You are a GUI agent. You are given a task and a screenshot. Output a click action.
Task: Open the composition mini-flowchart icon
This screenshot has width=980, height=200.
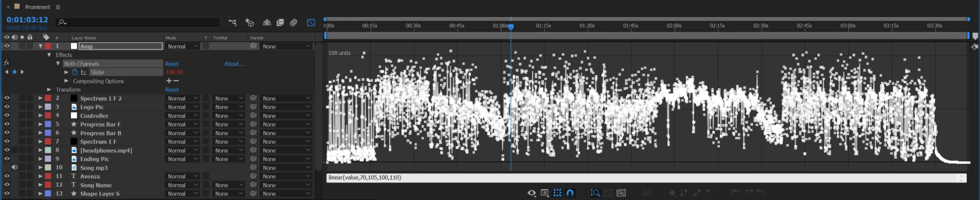[233, 22]
